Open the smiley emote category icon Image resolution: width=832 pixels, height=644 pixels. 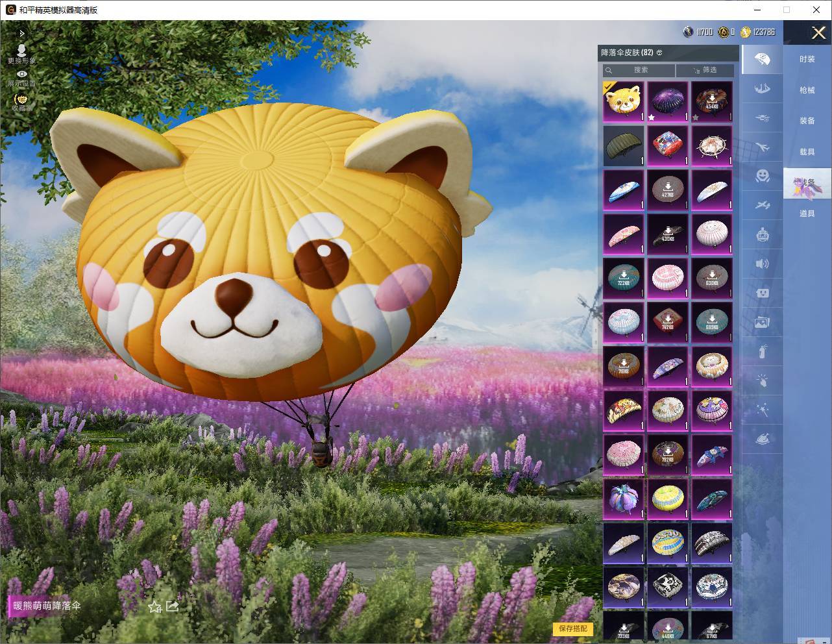tap(763, 176)
